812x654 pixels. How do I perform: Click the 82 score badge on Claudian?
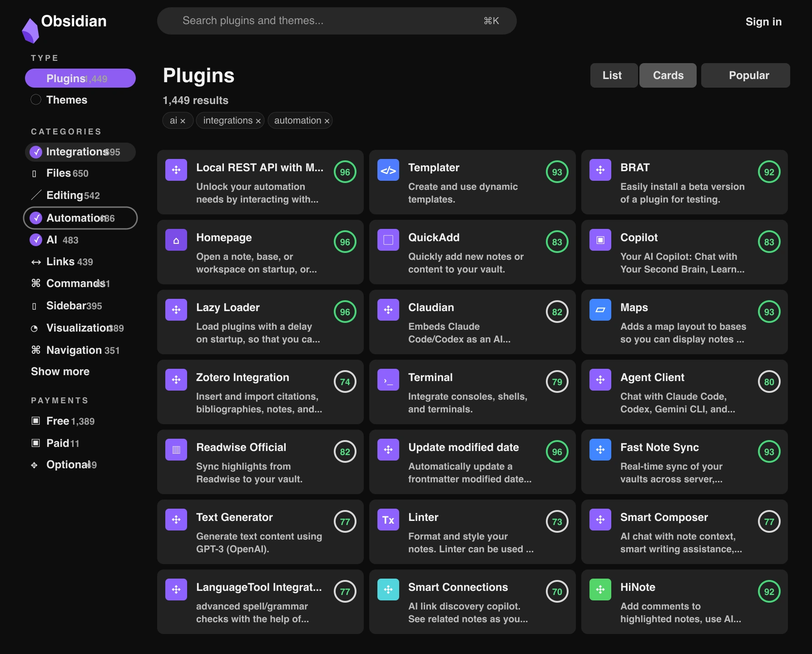click(x=557, y=312)
